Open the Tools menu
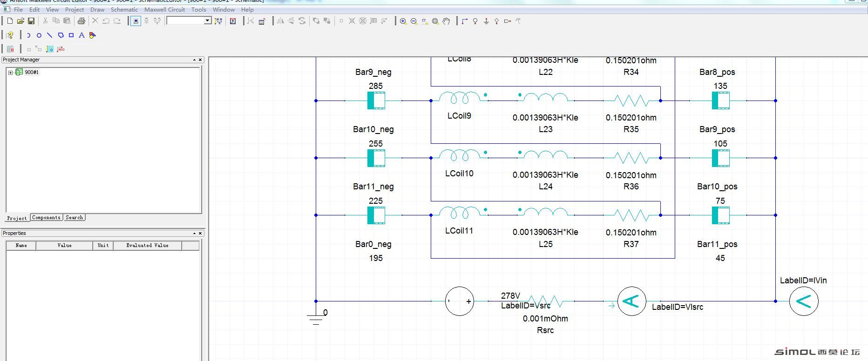 coord(199,9)
